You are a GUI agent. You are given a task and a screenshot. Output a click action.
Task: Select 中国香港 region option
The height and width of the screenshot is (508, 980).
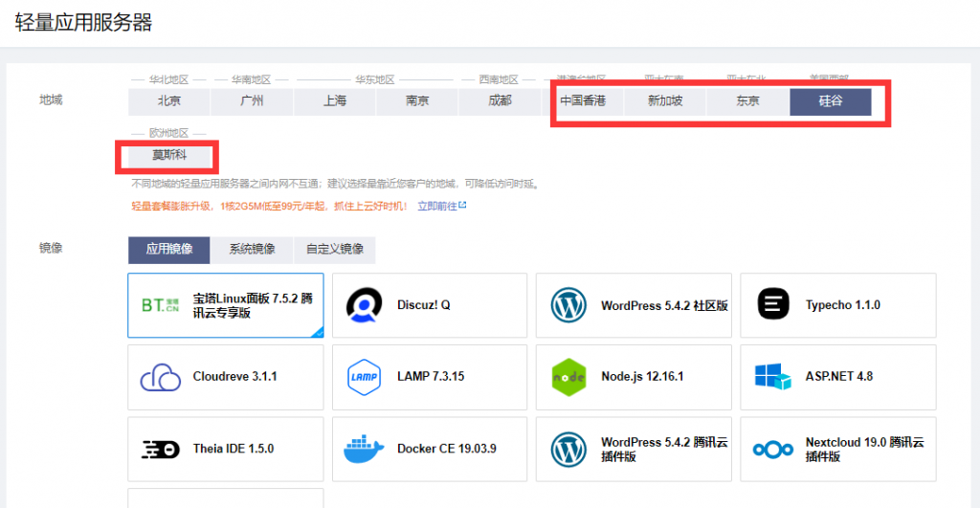pos(583,101)
